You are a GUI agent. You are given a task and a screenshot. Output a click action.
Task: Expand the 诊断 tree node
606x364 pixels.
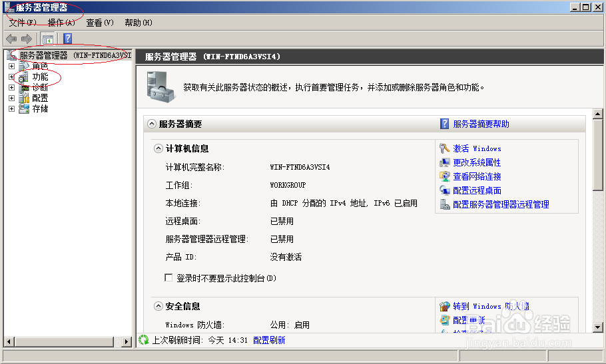point(11,88)
